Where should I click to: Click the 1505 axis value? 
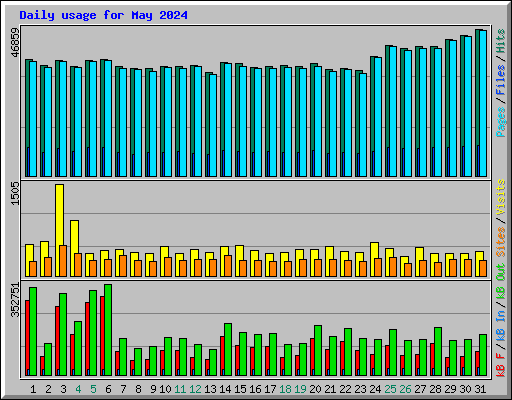click(15, 194)
